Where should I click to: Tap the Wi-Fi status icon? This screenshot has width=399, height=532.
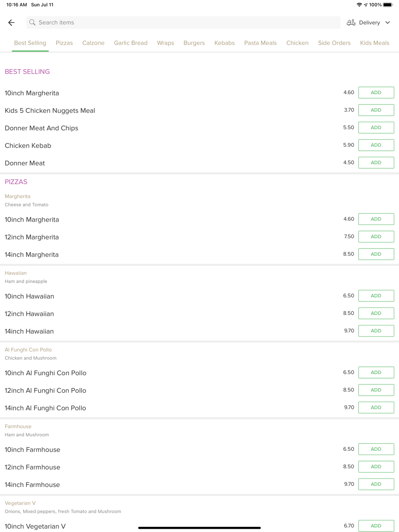tap(359, 5)
